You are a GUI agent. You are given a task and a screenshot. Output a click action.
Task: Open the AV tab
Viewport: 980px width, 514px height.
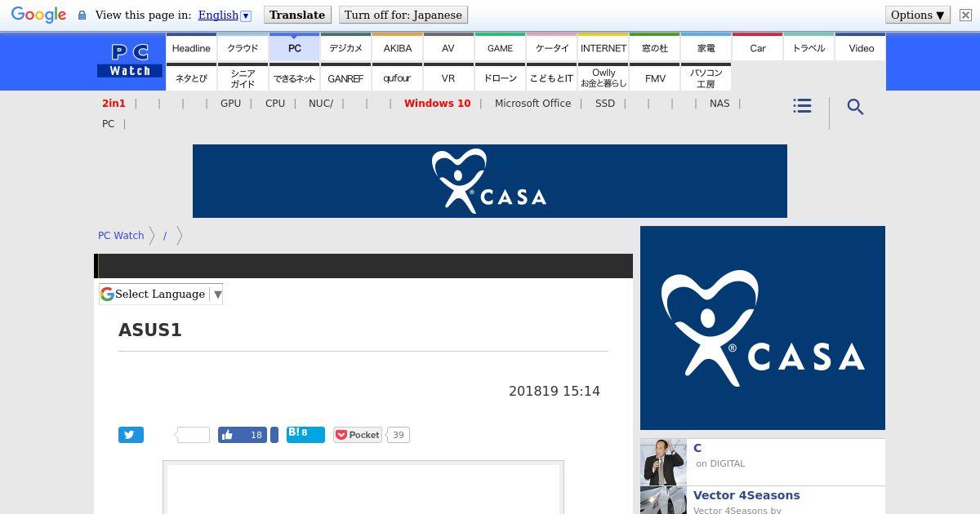tap(448, 47)
